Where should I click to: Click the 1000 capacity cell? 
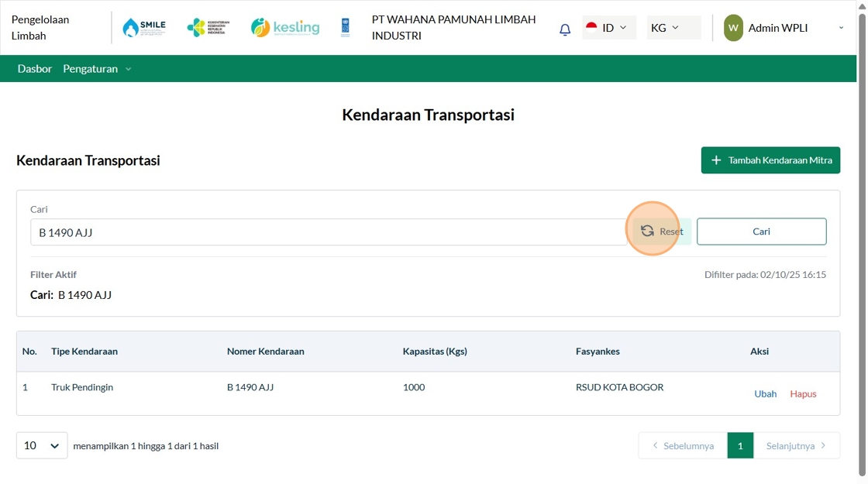point(414,387)
